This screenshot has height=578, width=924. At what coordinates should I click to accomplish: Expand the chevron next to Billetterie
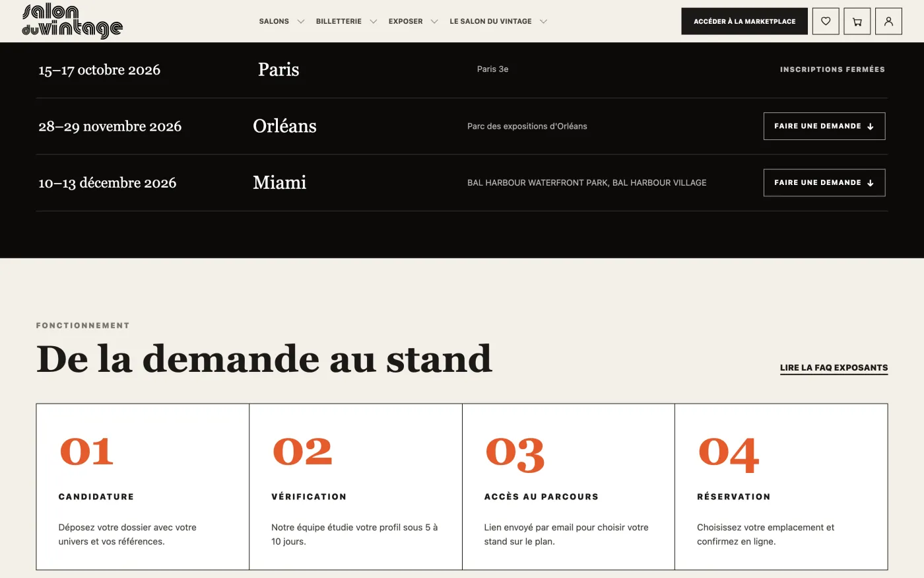click(x=374, y=22)
